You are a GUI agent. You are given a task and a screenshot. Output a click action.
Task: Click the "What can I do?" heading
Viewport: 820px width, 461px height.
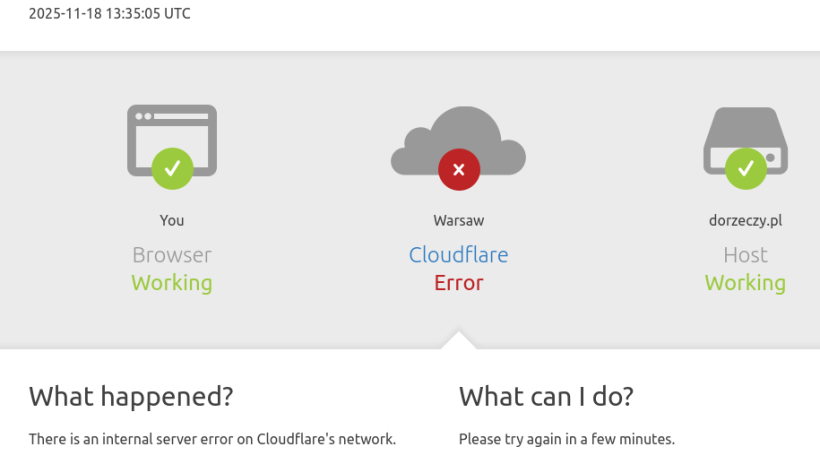tap(546, 397)
